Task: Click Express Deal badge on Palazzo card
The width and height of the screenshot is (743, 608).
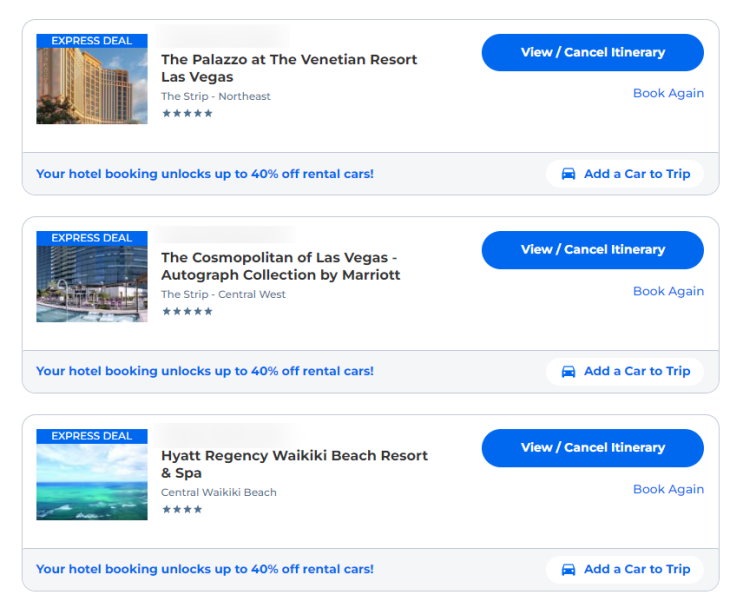Action: coord(91,41)
